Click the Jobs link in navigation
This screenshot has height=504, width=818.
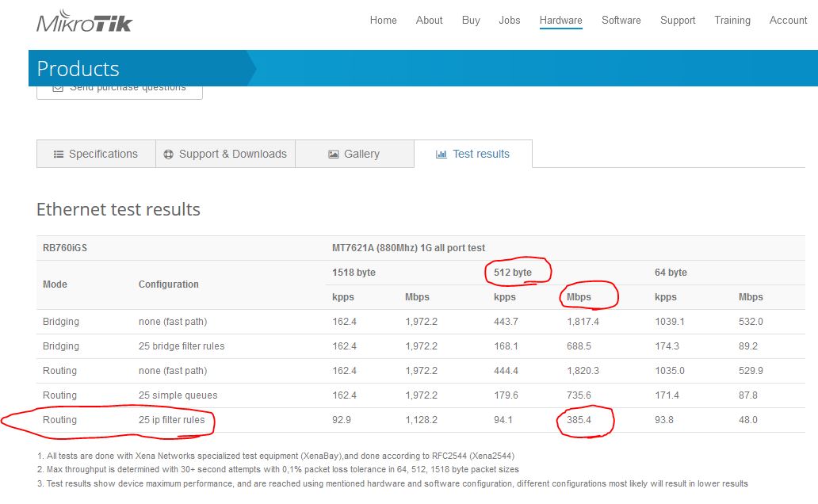(510, 20)
